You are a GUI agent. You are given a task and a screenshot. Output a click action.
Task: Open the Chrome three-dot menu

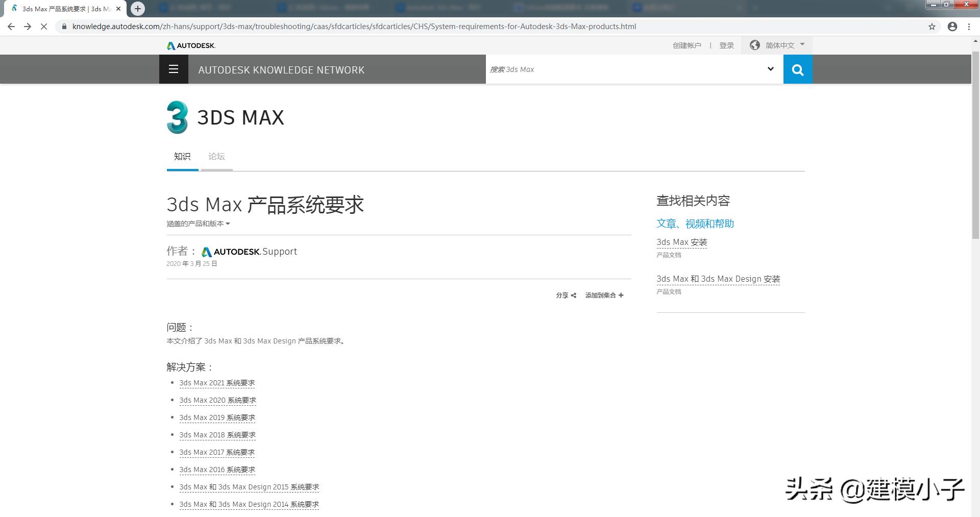tap(970, 27)
